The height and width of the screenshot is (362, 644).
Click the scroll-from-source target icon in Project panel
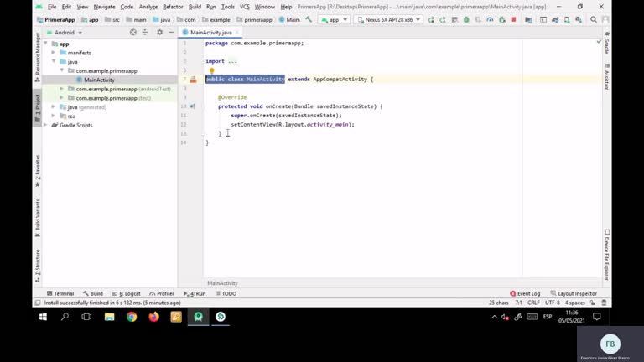click(x=132, y=33)
